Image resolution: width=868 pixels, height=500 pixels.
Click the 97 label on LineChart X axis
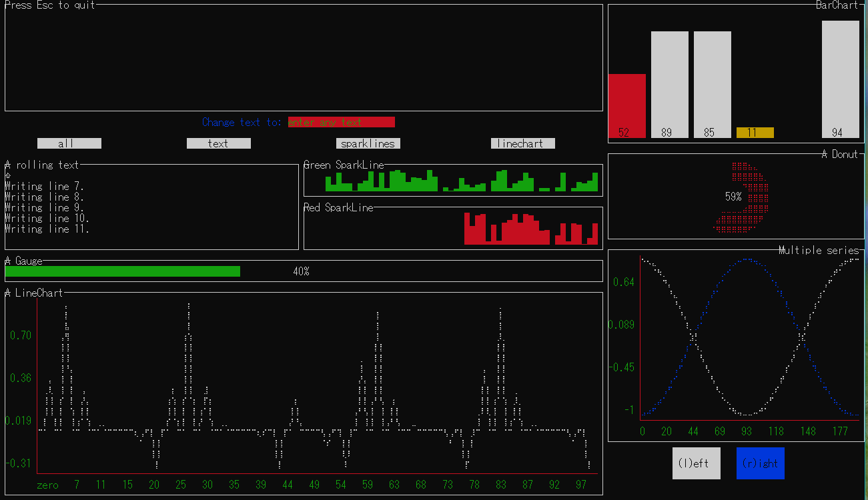click(581, 485)
